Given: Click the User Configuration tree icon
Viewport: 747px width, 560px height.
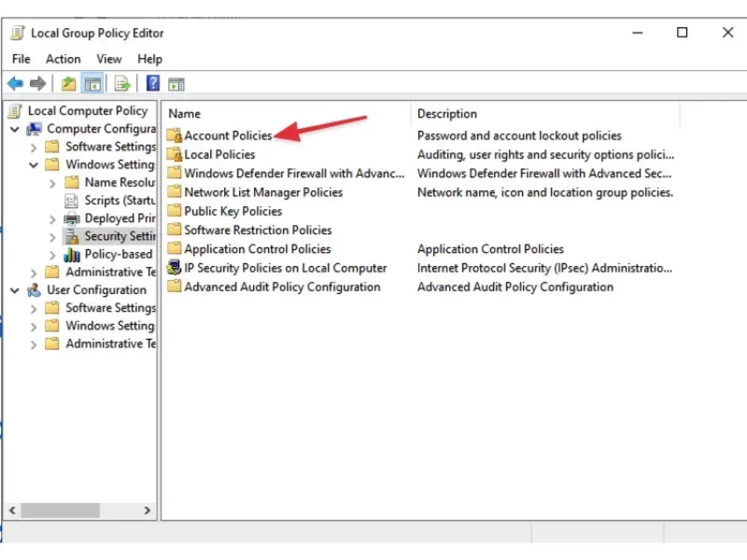Looking at the screenshot, I should (34, 289).
